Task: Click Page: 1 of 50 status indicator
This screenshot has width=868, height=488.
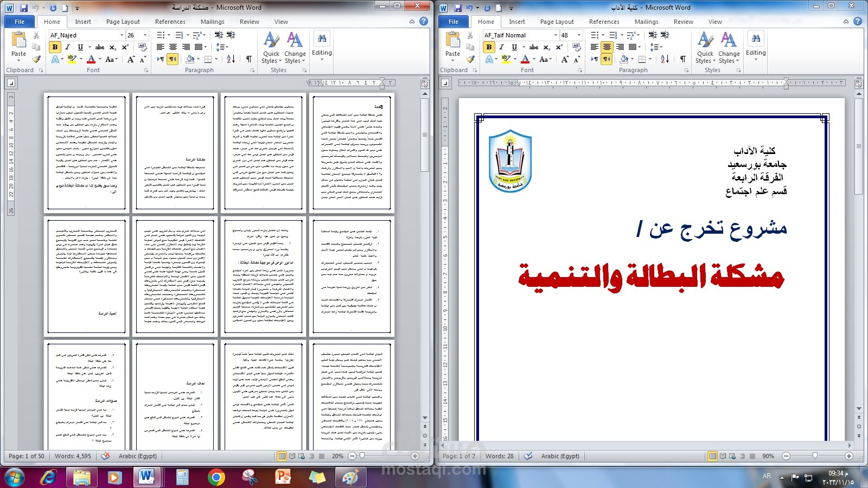Action: [x=27, y=456]
